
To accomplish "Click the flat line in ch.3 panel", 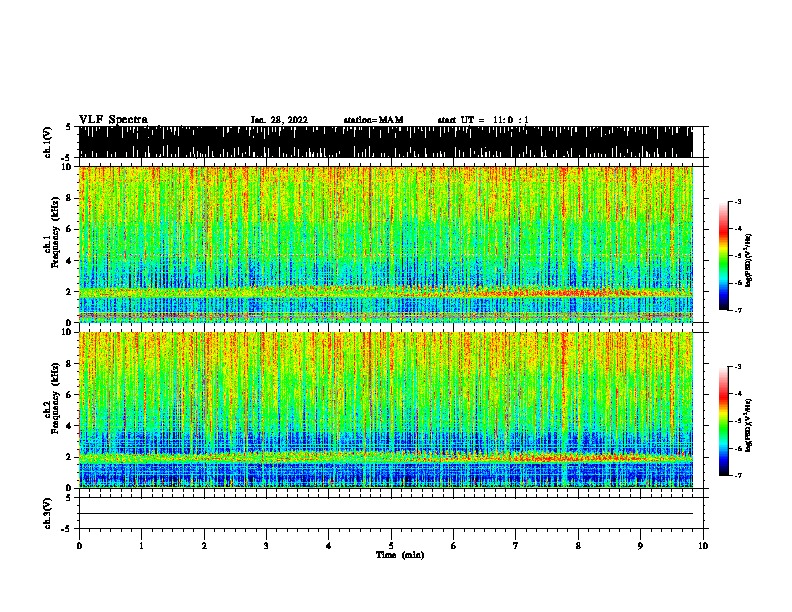I will coord(385,514).
